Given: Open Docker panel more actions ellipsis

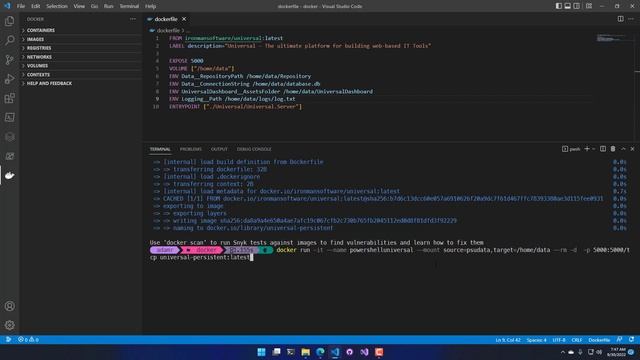Looking at the screenshot, I should (x=133, y=19).
